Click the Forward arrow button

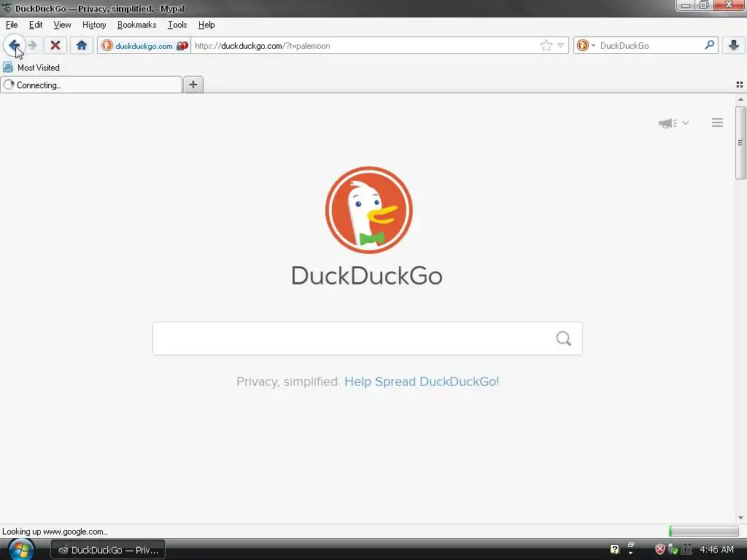click(x=32, y=46)
